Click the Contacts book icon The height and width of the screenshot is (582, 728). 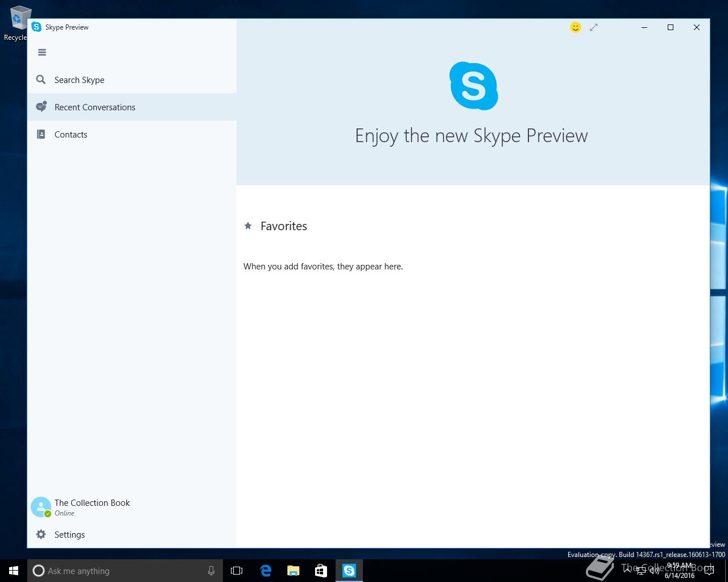point(41,135)
